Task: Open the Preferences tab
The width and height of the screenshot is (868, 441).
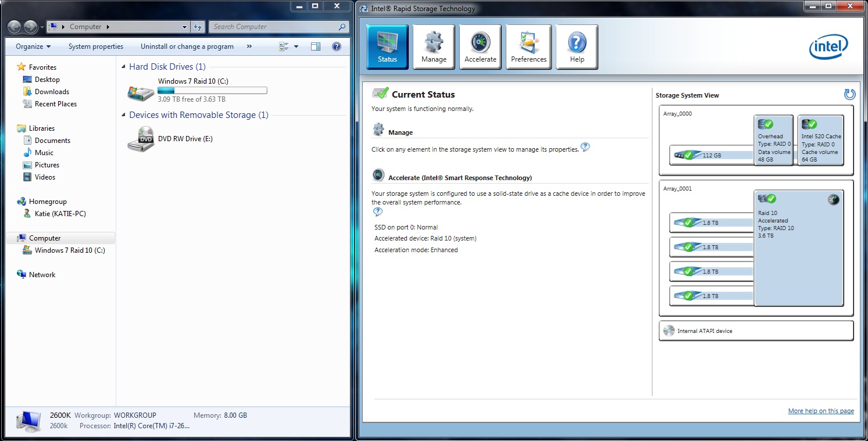Action: [528, 47]
